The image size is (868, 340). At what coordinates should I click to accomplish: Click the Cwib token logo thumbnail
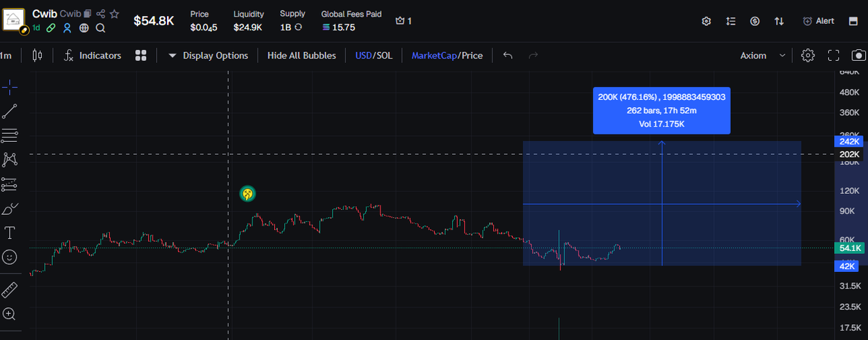pyautogui.click(x=14, y=20)
